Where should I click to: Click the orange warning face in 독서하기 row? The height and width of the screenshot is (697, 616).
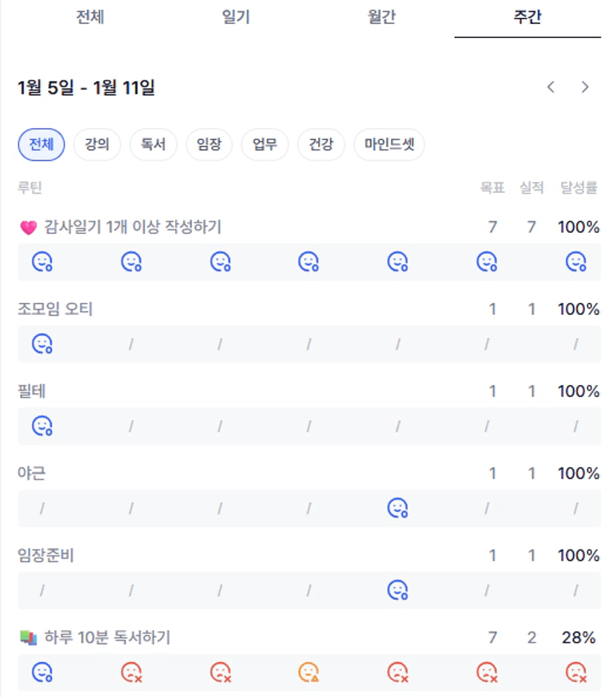coord(308,672)
